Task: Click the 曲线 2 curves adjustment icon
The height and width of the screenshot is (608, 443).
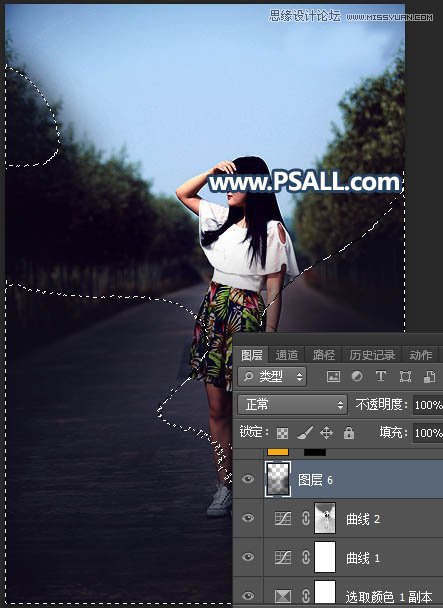Action: [283, 518]
